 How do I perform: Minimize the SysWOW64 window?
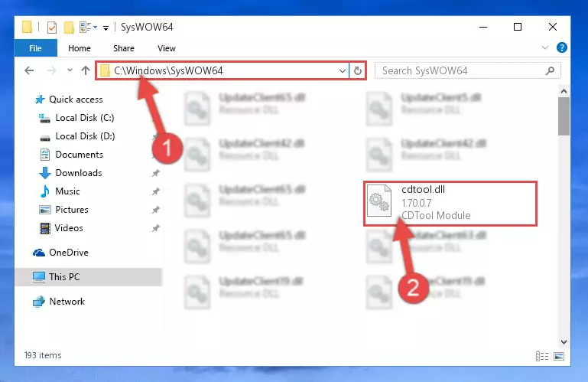click(483, 27)
